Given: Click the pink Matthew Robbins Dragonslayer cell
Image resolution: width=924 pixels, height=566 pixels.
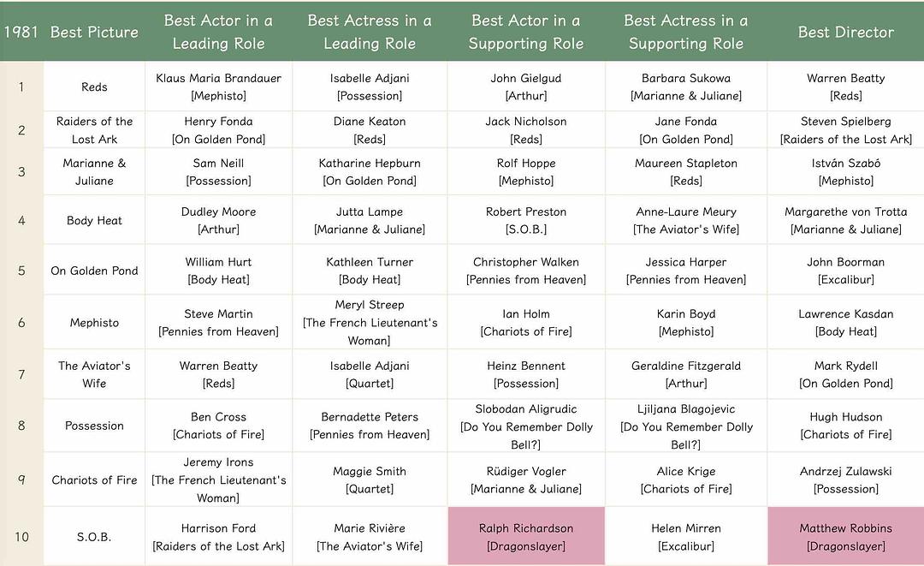Looking at the screenshot, I should point(845,537).
